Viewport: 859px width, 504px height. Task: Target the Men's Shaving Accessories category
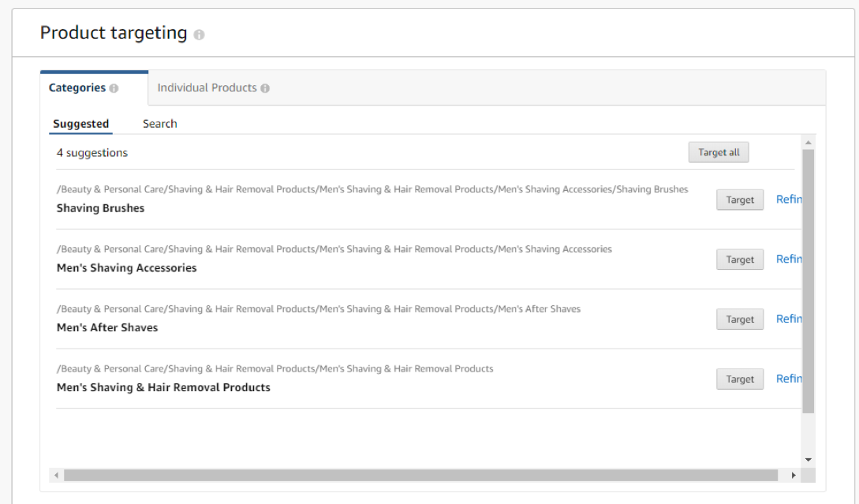[740, 259]
